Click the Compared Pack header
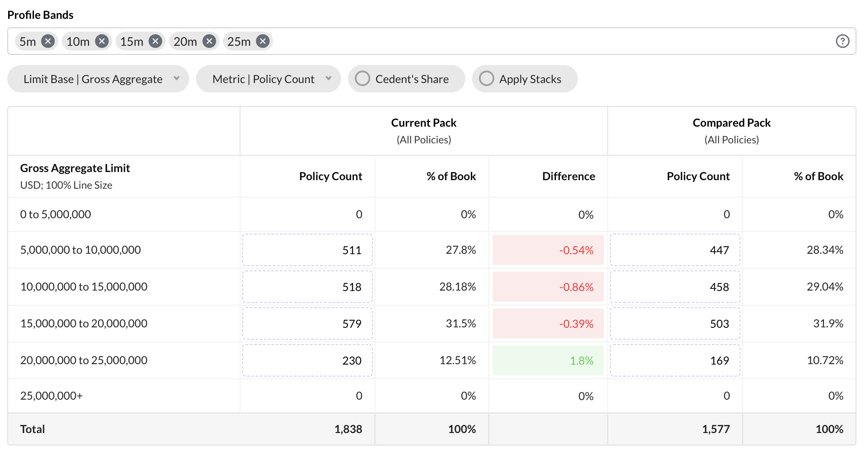This screenshot has width=868, height=457. (x=731, y=123)
